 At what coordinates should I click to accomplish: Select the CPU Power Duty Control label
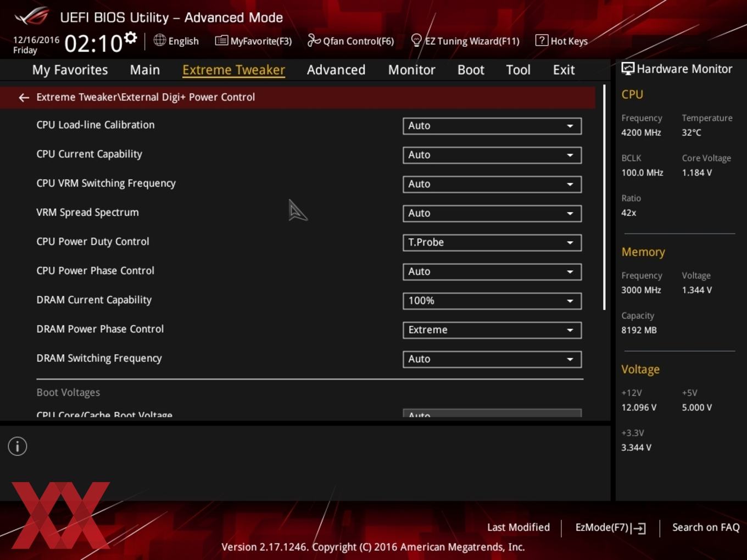[x=93, y=242]
